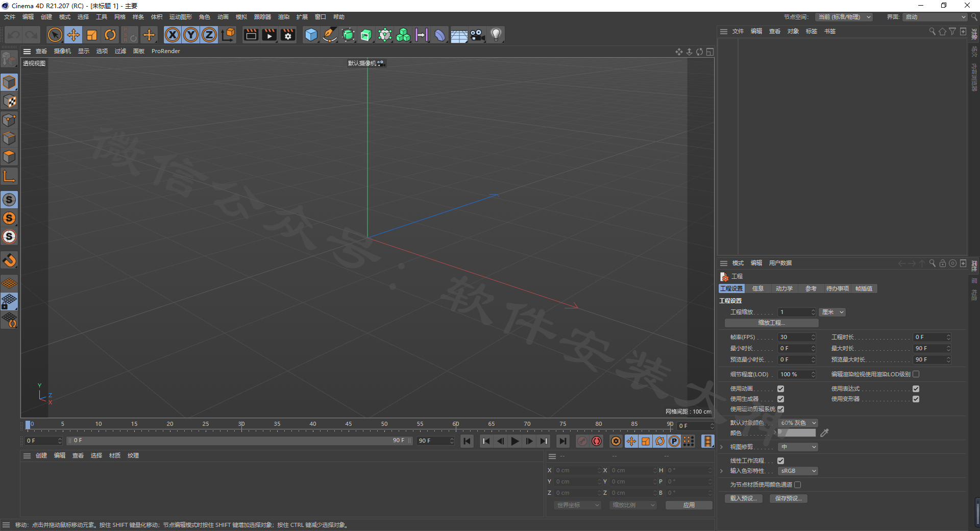The width and height of the screenshot is (980, 531).
Task: Add a Floor environment object
Action: pos(459,35)
